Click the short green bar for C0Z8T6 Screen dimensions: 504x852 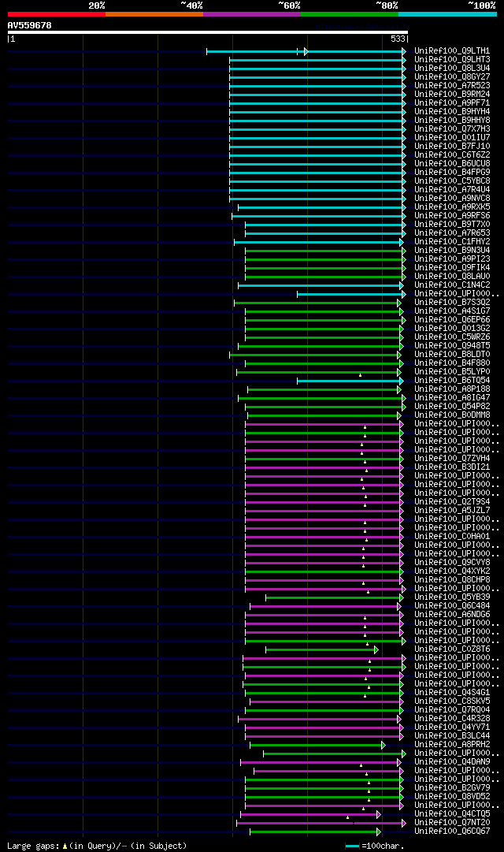point(322,650)
